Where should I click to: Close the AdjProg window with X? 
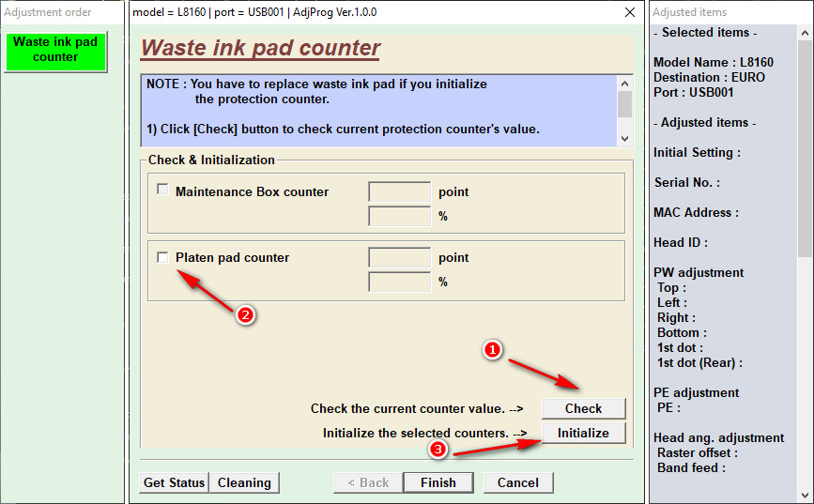[x=629, y=13]
